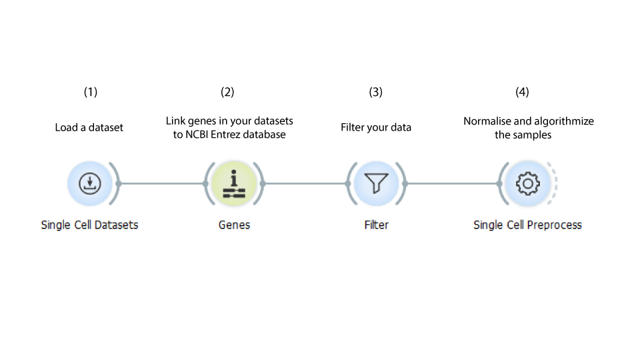The height and width of the screenshot is (341, 644).
Task: Select link between Genes and Filter
Action: 305,183
